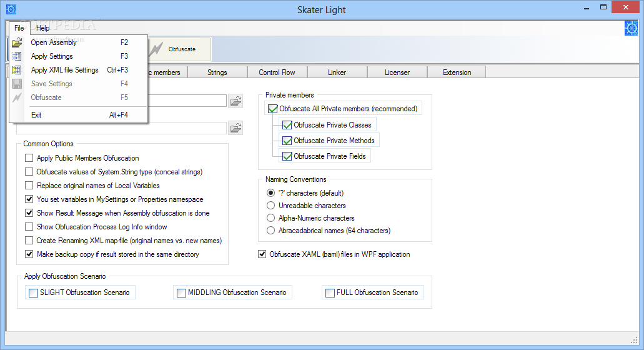Toggle Show Result Message when obfuscation done
This screenshot has height=350, width=644.
point(29,213)
